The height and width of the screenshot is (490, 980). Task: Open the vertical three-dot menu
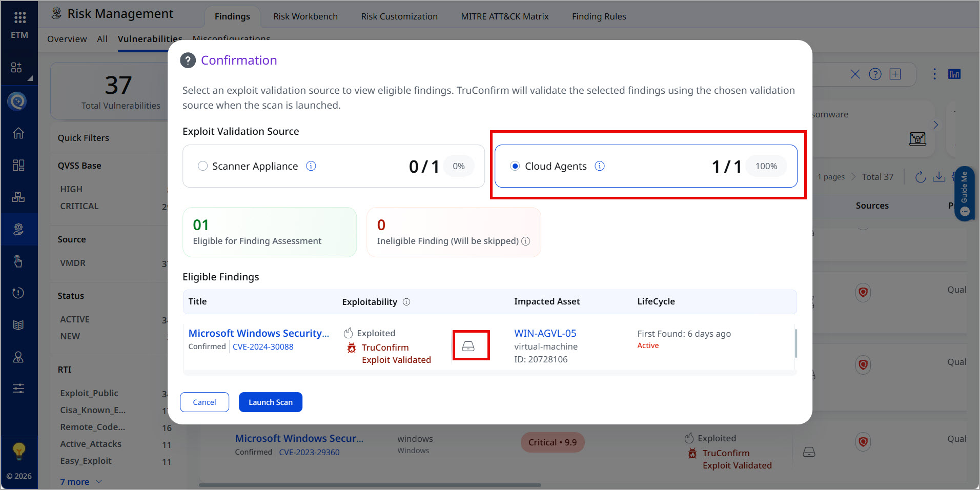tap(934, 74)
